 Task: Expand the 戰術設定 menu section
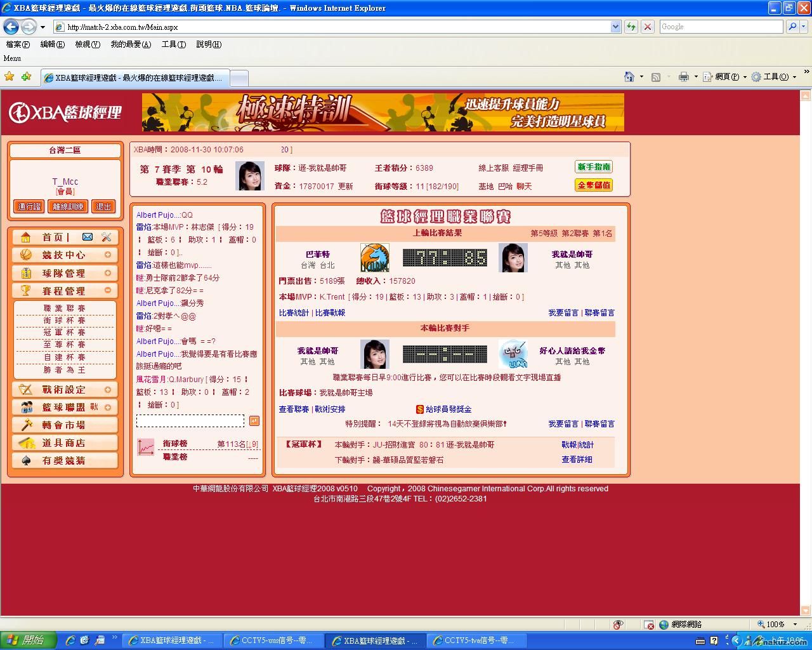[x=108, y=389]
